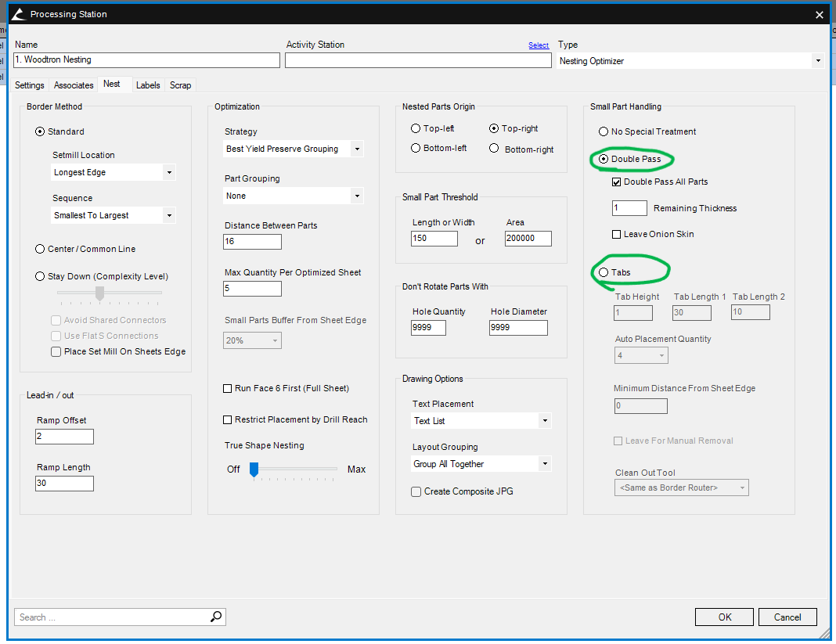Click the Name input field

point(146,60)
